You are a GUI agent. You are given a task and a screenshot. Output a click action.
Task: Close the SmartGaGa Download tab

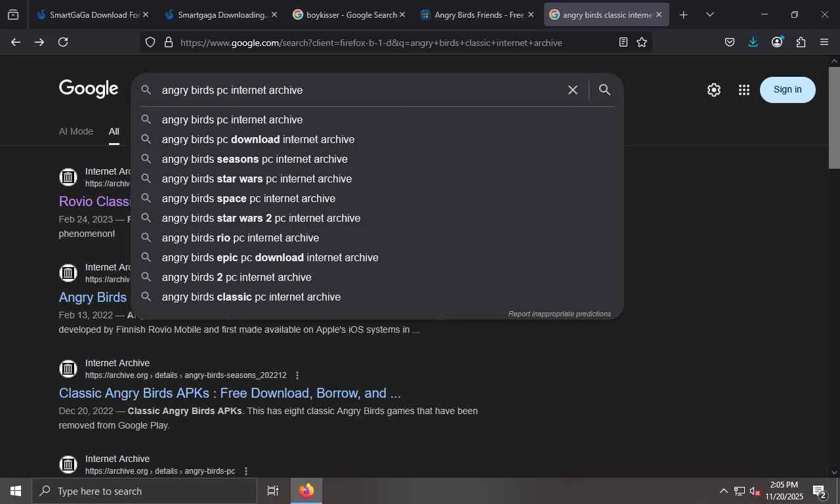(x=146, y=14)
